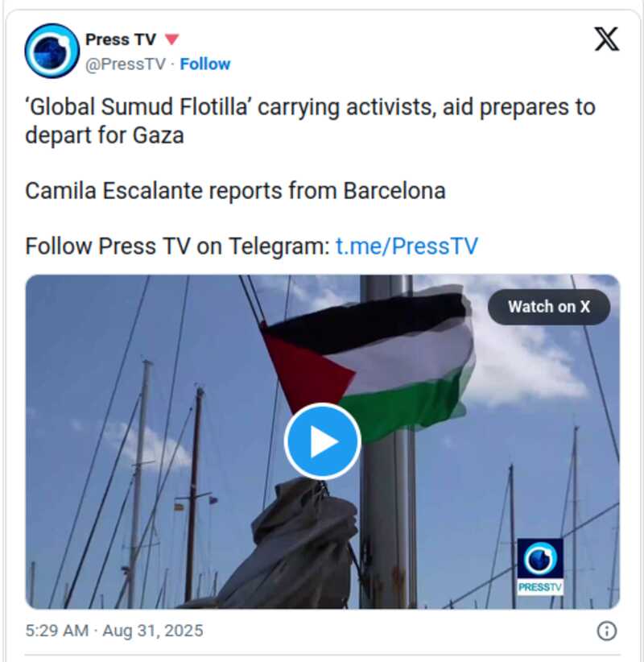Click the Camila Escalante reports from Barcelona line
This screenshot has width=644, height=662.
tap(236, 191)
